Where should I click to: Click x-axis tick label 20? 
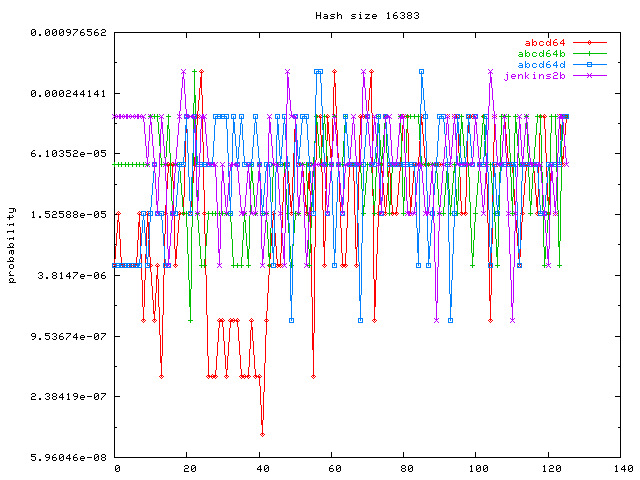[190, 469]
